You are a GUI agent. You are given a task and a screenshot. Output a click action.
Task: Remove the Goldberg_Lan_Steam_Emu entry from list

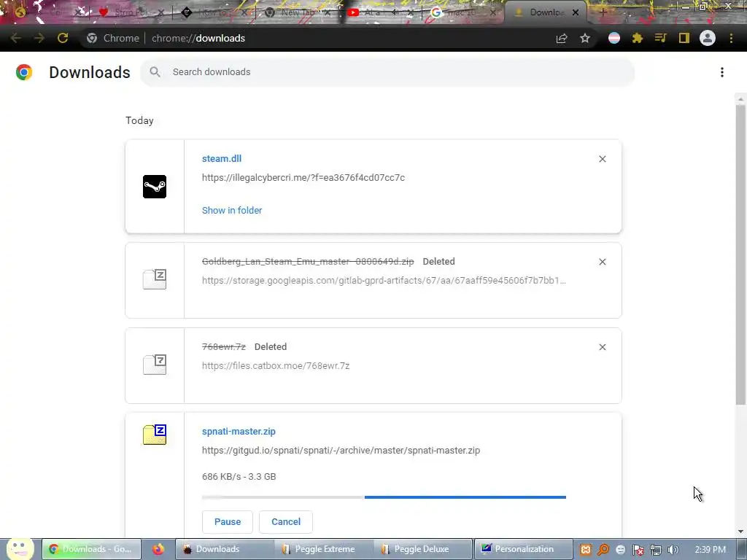pyautogui.click(x=602, y=262)
